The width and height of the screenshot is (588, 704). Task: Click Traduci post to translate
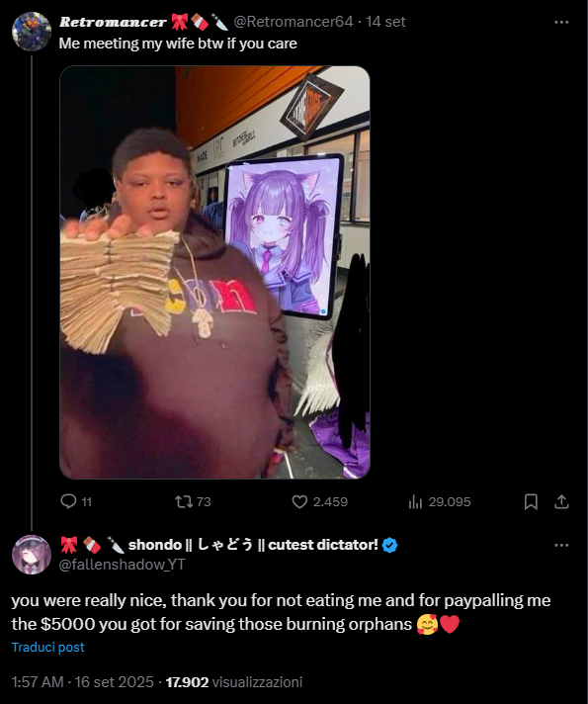[x=48, y=647]
